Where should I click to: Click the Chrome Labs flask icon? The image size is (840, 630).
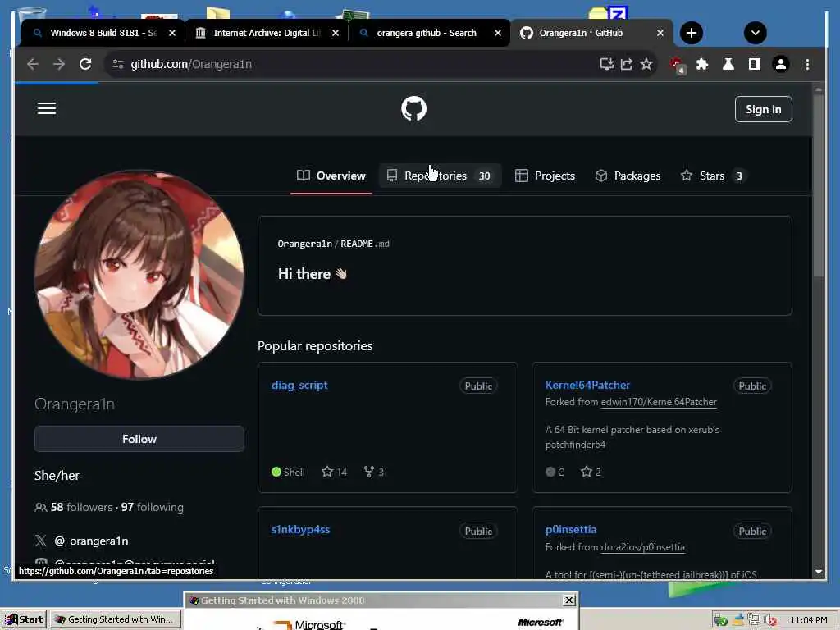pyautogui.click(x=728, y=64)
